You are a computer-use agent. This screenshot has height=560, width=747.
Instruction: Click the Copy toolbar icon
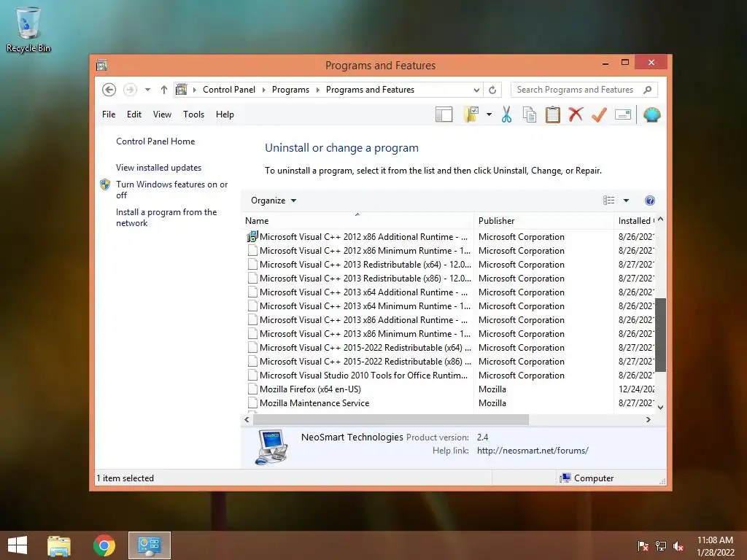tap(530, 114)
